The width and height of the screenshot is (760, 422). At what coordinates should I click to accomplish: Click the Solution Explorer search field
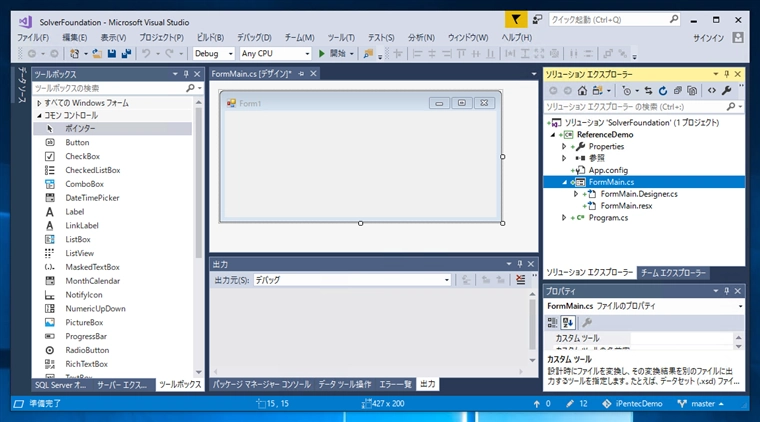[635, 107]
